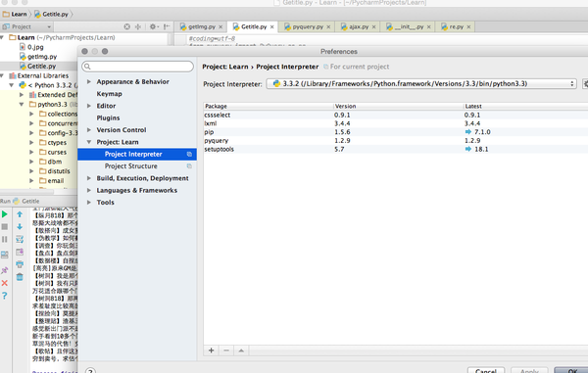Click the add package plus icon
This screenshot has height=373, width=588.
click(x=211, y=350)
